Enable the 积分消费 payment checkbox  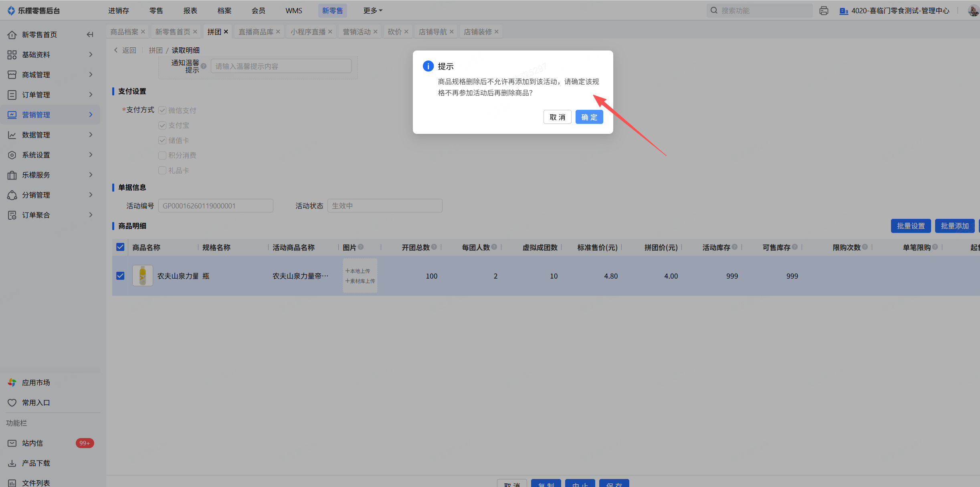click(x=162, y=156)
